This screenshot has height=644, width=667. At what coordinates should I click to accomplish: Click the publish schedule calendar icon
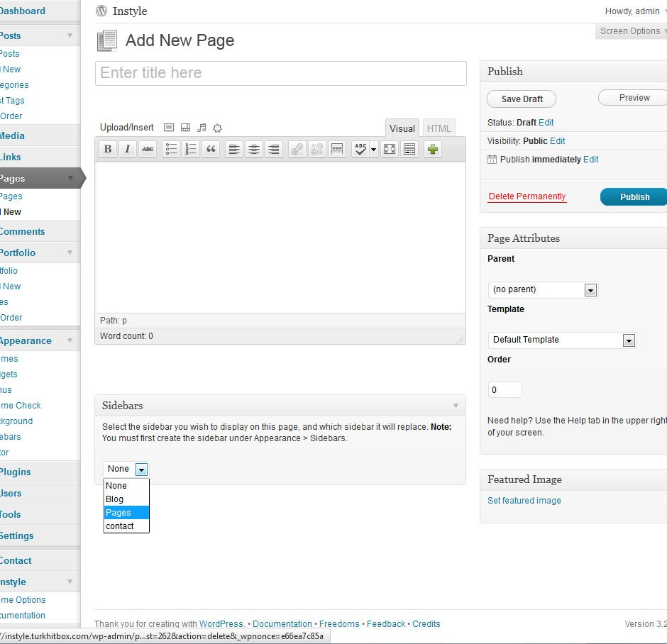[x=492, y=160]
